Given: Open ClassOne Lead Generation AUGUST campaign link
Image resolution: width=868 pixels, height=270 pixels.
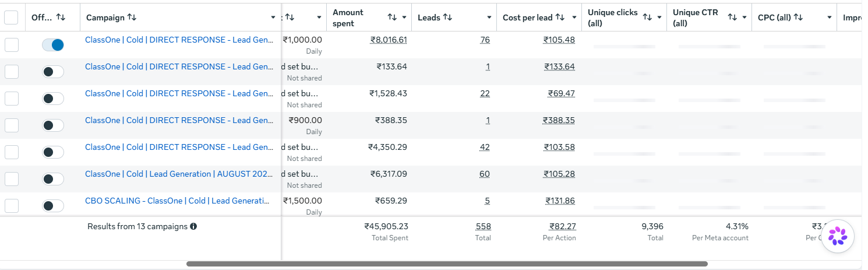Looking at the screenshot, I should click(179, 174).
